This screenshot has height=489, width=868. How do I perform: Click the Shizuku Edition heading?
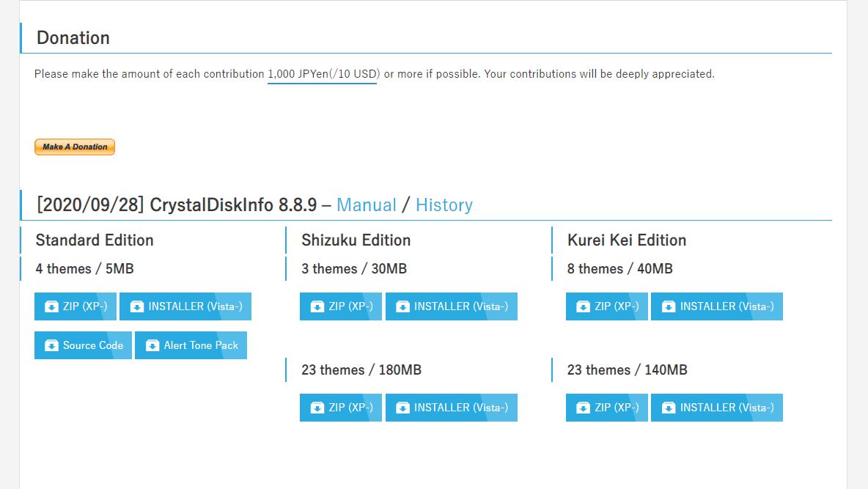[x=356, y=240]
